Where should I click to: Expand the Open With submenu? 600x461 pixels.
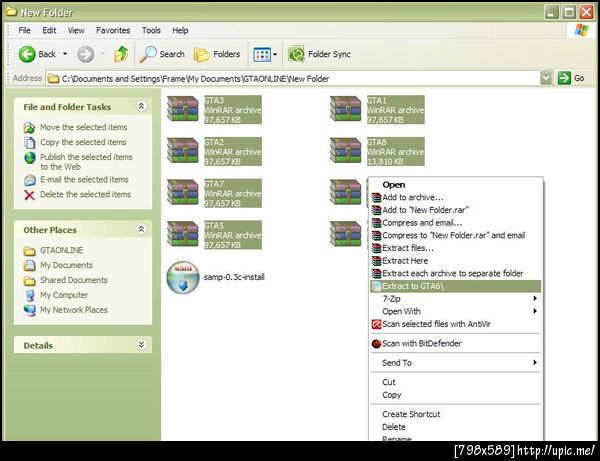456,311
